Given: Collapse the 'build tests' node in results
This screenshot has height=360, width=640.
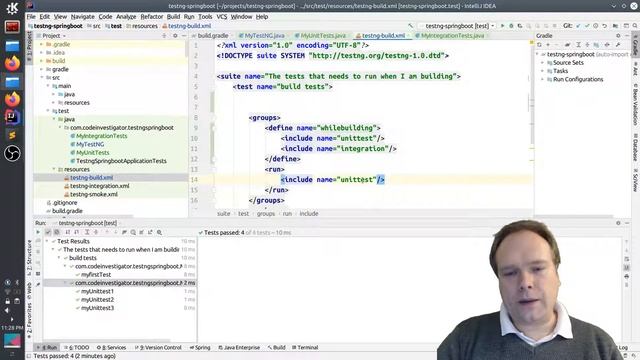Looking at the screenshot, I should click(x=59, y=258).
